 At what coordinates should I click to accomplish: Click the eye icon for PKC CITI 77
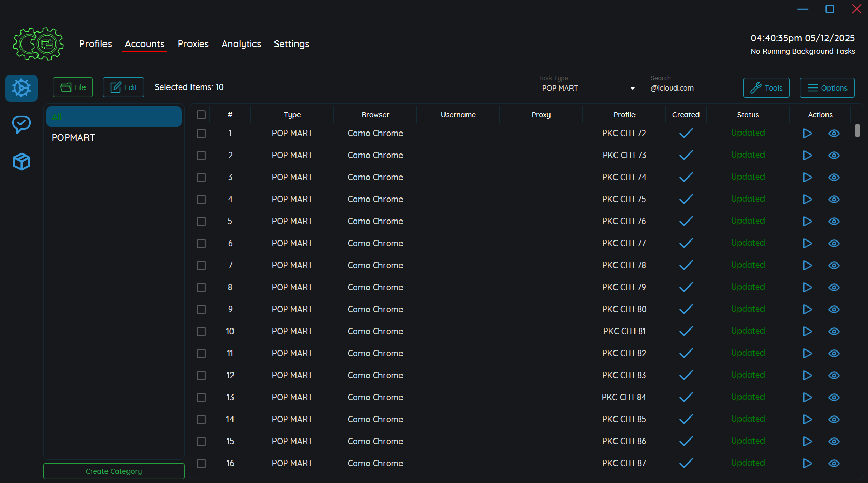click(x=834, y=243)
